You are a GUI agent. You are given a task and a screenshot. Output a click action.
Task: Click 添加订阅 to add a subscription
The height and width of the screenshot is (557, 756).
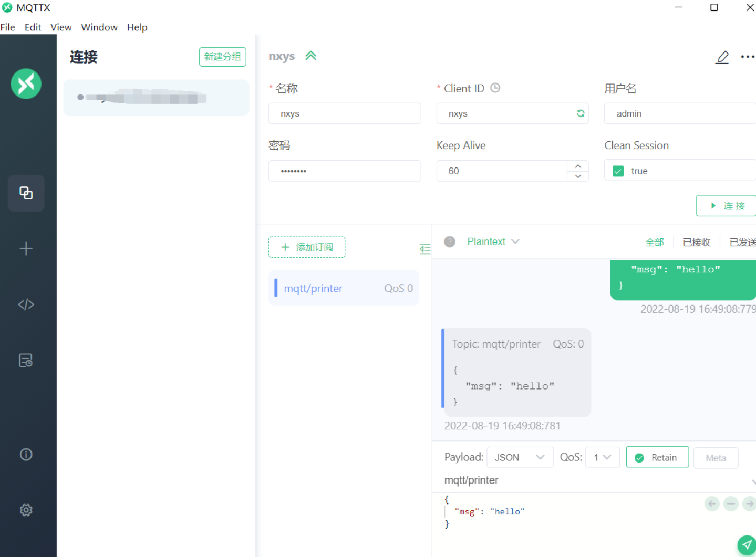pyautogui.click(x=307, y=247)
